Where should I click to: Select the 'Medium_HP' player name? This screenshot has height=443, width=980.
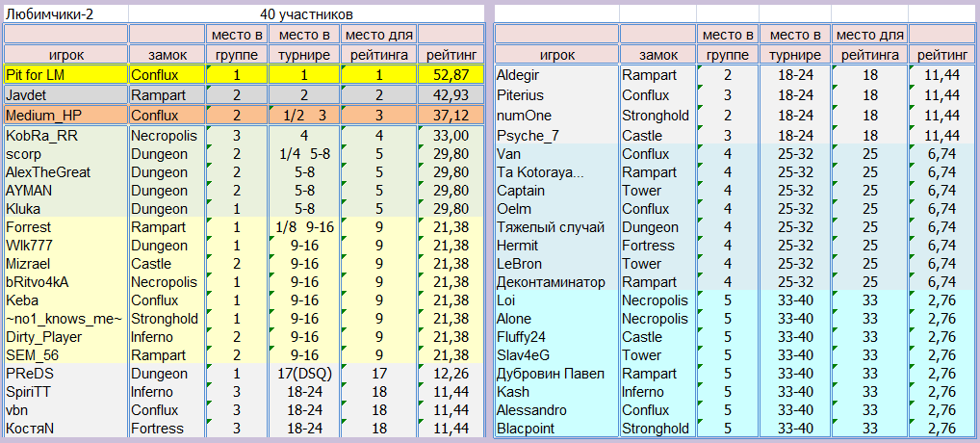pos(65,116)
